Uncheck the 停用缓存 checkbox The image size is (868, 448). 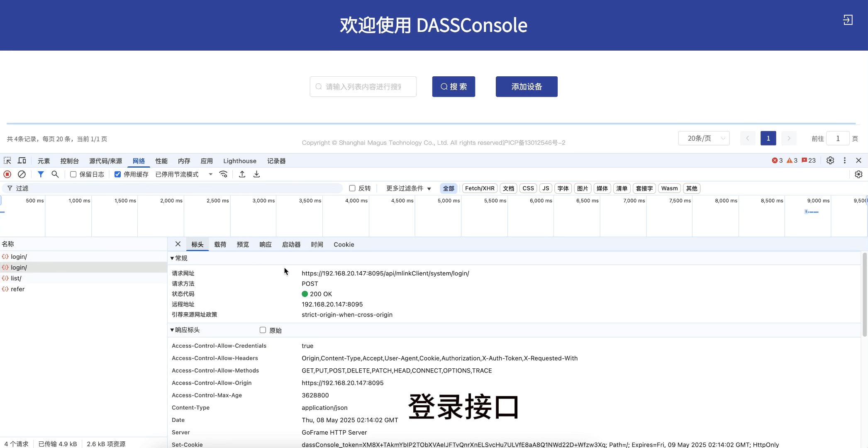point(118,174)
